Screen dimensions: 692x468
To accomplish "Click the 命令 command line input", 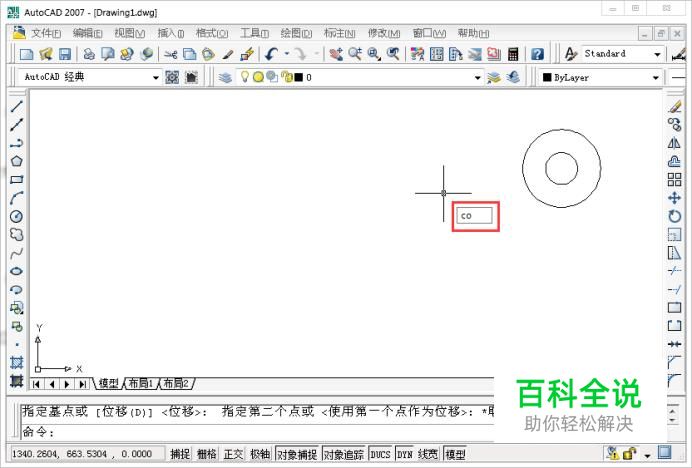I will click(x=257, y=431).
